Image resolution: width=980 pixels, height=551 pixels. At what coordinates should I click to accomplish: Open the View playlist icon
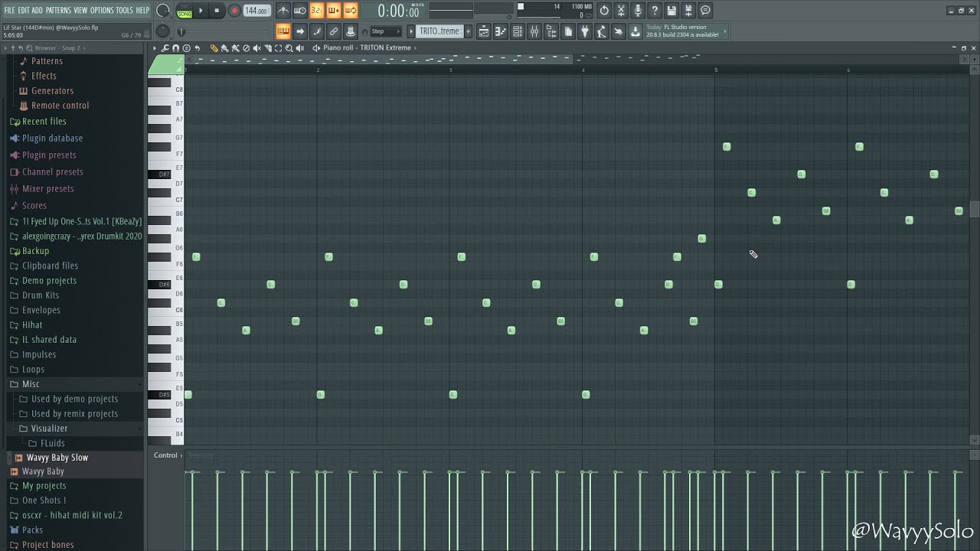tap(484, 31)
